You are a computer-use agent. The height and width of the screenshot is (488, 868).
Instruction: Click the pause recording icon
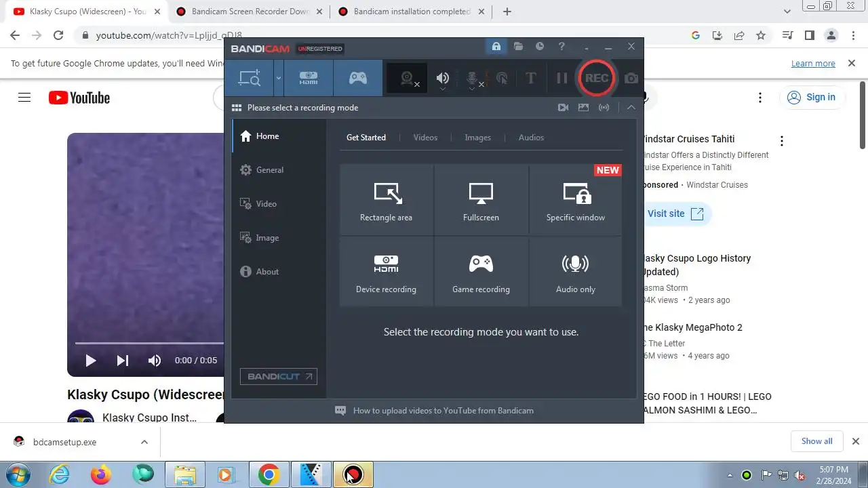tap(561, 79)
